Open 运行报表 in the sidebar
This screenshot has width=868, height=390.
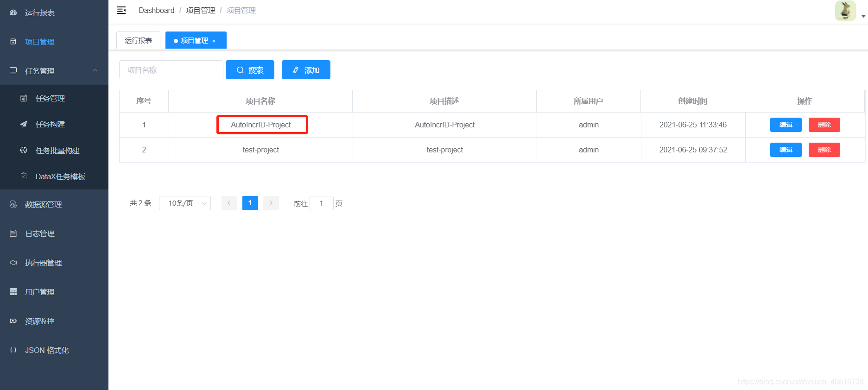[x=40, y=13]
